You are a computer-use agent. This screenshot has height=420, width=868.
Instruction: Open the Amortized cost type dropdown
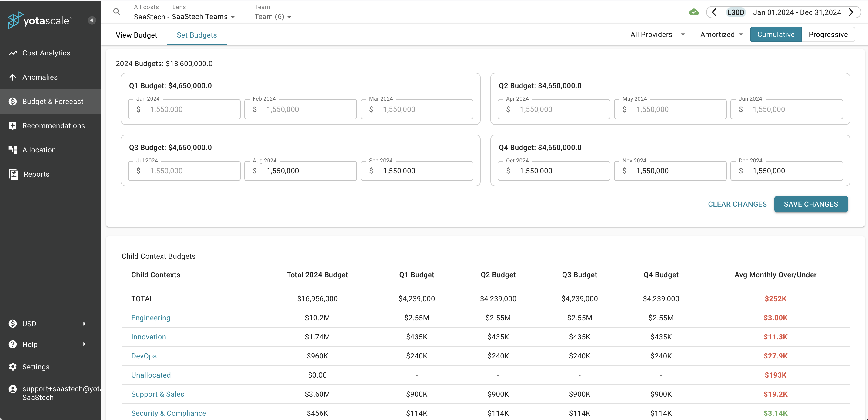click(x=721, y=34)
